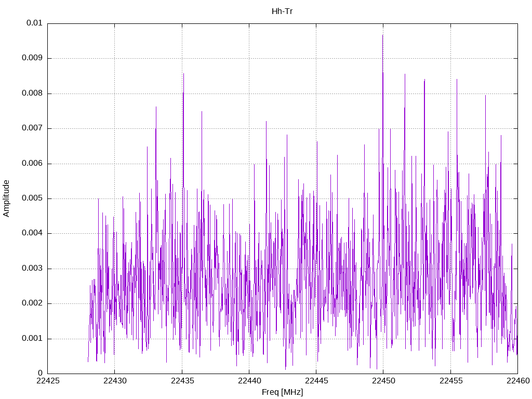Click y-axis tick value 0.004
Image resolution: width=532 pixels, height=399 pixels.
point(32,233)
